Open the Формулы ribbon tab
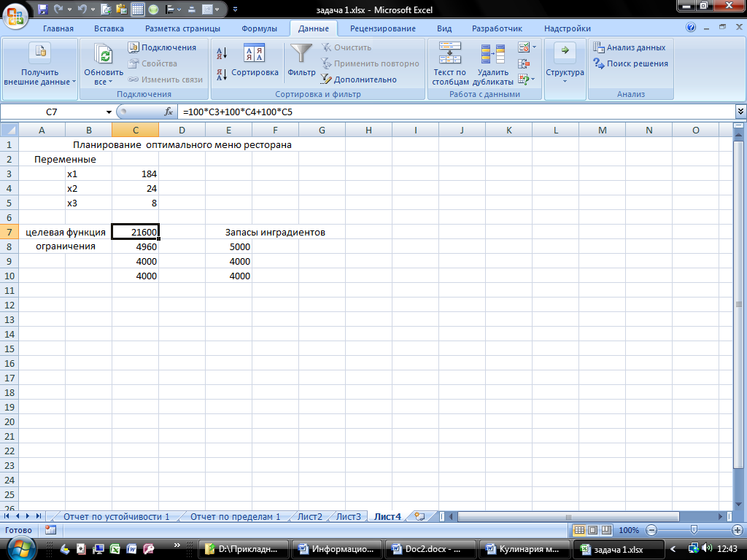 click(x=259, y=28)
